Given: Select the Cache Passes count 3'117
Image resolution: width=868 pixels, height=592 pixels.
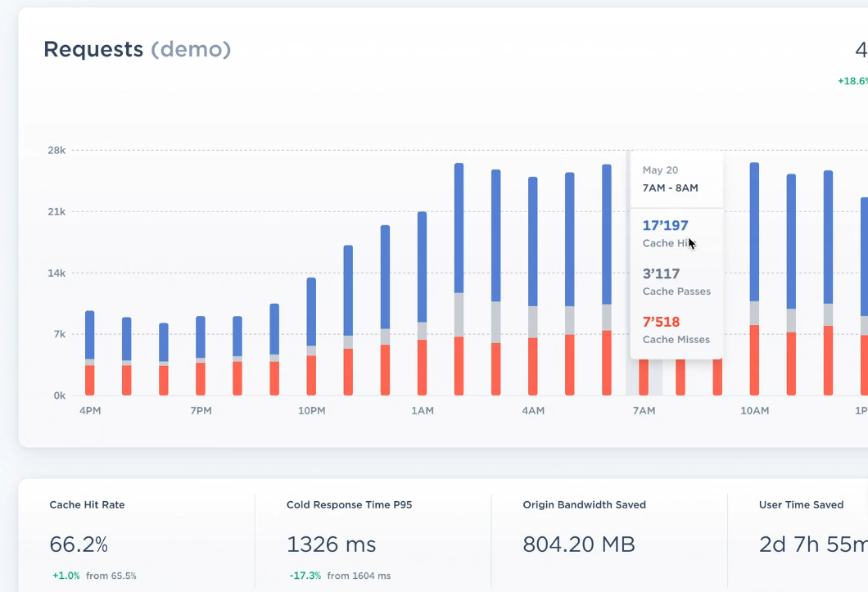Looking at the screenshot, I should 660,273.
